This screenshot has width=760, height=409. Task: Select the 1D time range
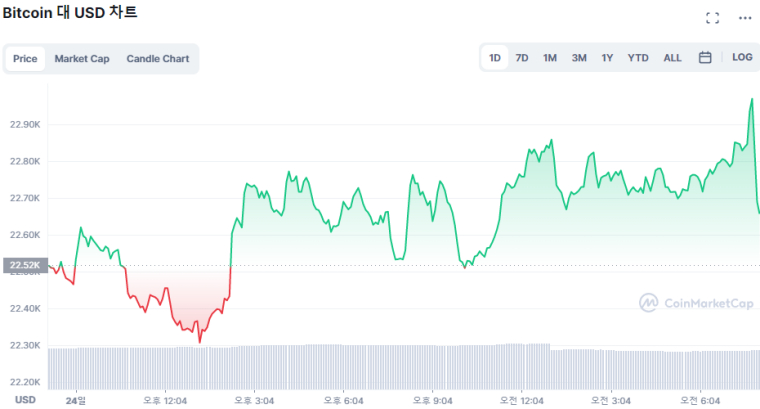point(495,58)
